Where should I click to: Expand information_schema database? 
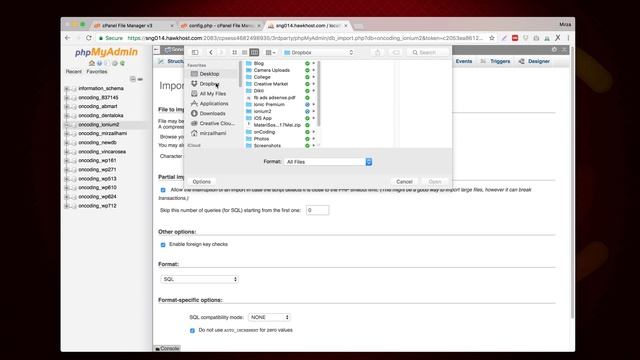(67, 89)
